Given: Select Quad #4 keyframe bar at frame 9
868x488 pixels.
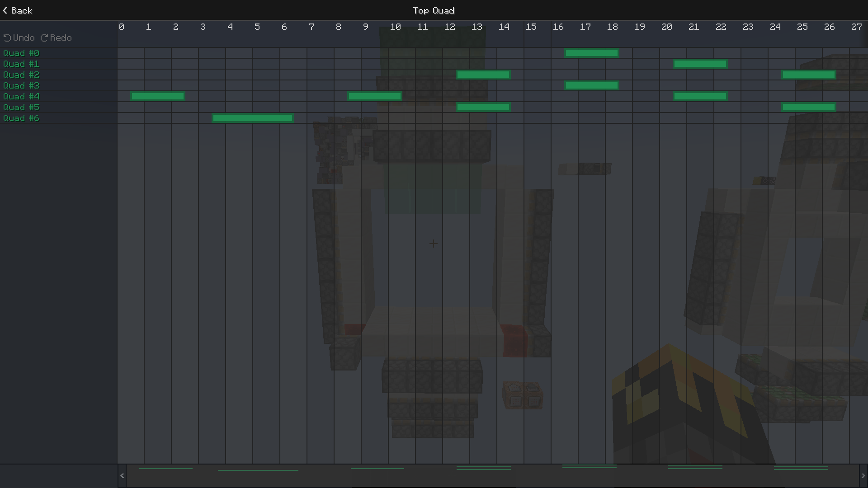Looking at the screenshot, I should coord(375,96).
